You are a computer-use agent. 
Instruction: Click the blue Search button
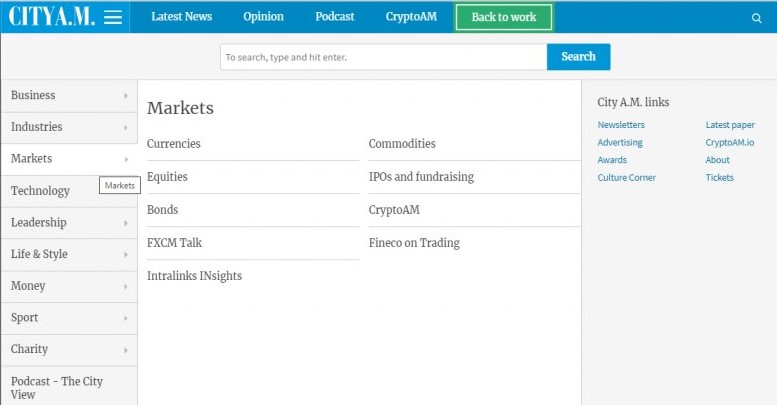pyautogui.click(x=578, y=57)
